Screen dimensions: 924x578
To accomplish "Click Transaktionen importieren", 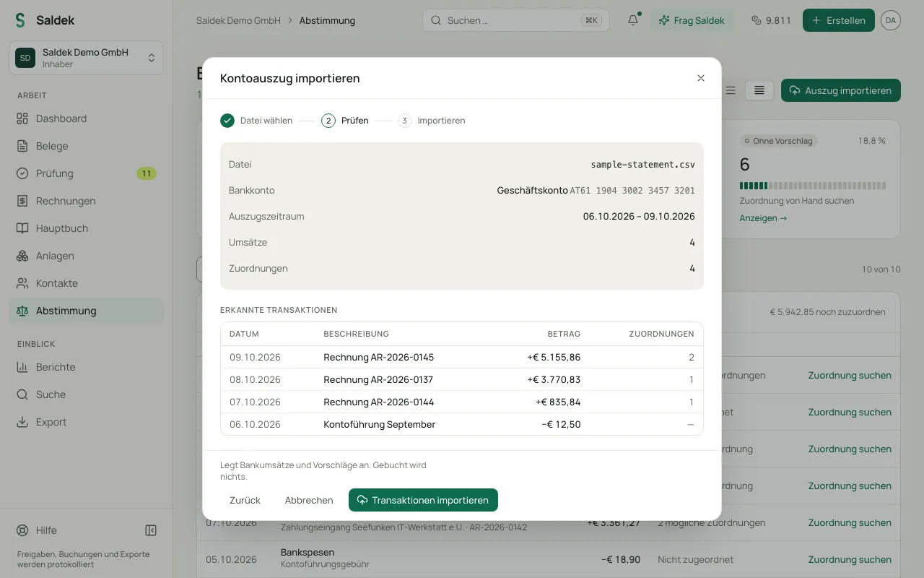I will coord(423,500).
